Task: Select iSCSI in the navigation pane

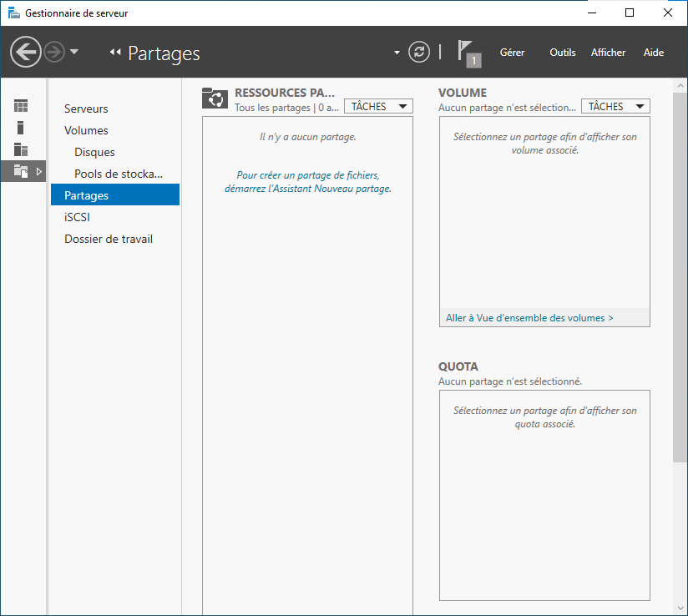Action: 77,217
